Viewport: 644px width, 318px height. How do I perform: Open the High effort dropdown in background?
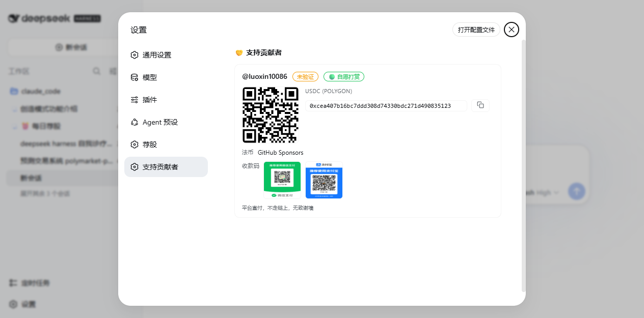(548, 193)
